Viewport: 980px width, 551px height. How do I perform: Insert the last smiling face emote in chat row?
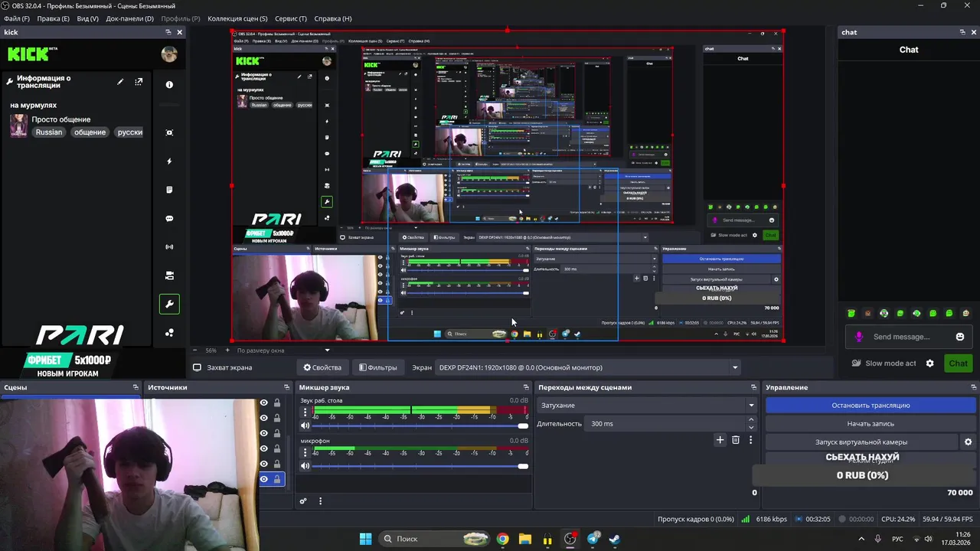coord(966,313)
